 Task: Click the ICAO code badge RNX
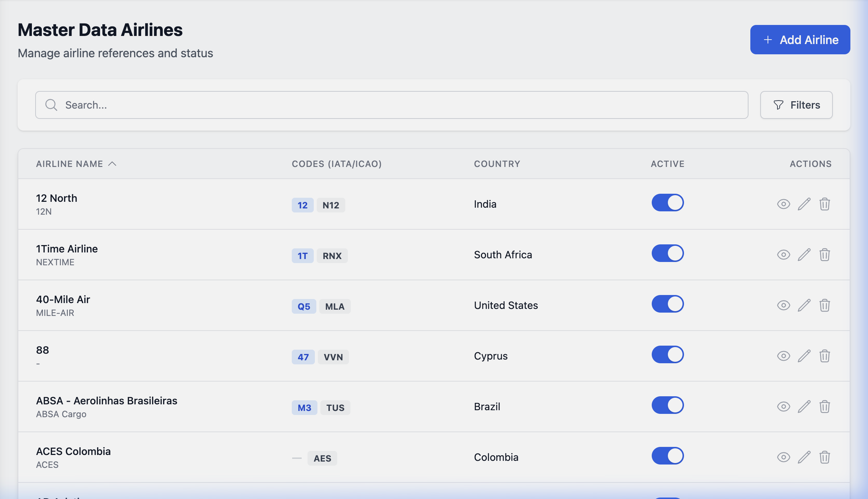pos(332,256)
